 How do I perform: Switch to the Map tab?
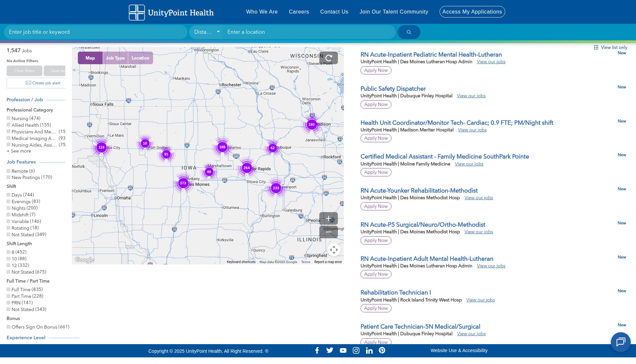[90, 58]
